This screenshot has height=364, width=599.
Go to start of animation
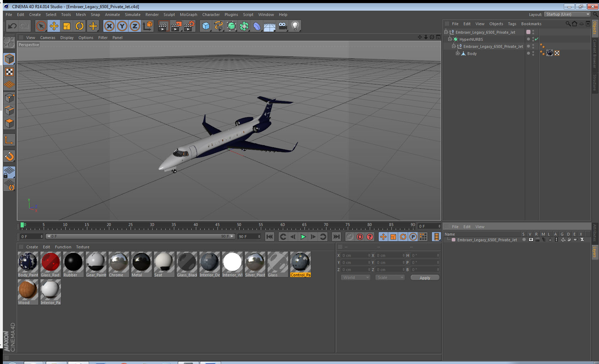pyautogui.click(x=270, y=237)
